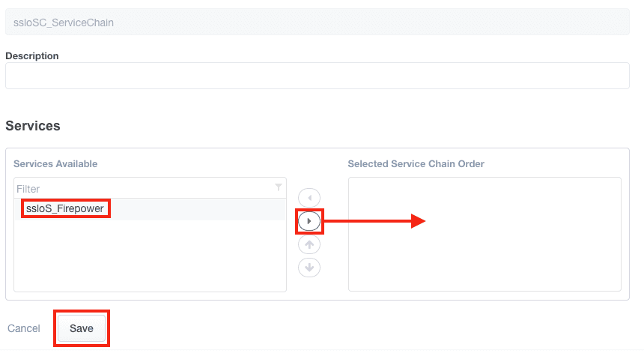Click the Description label
Screen dimensions: 644x353
32,55
